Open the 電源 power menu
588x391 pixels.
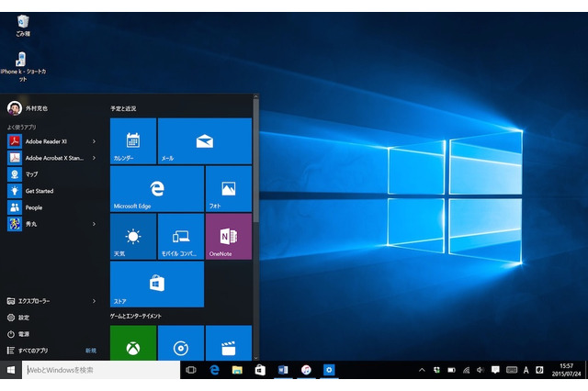18,334
